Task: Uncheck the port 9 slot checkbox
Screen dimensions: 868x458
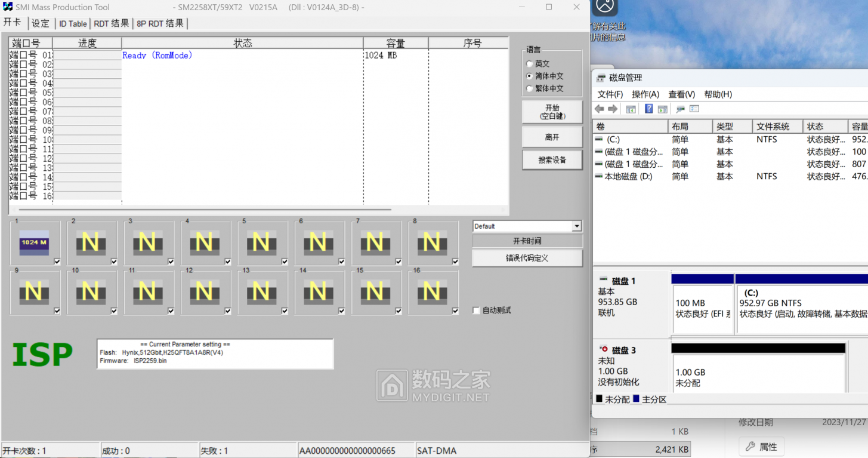Action: tap(57, 311)
